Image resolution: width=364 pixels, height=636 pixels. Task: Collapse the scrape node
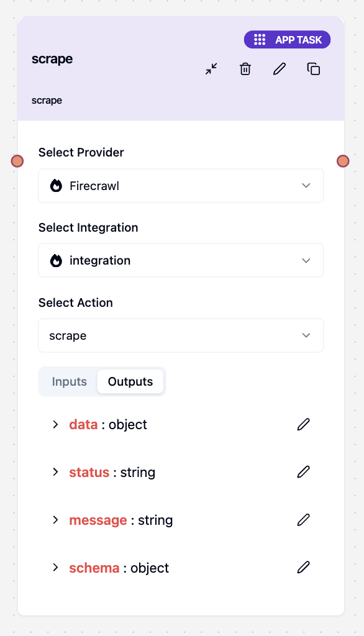point(211,69)
